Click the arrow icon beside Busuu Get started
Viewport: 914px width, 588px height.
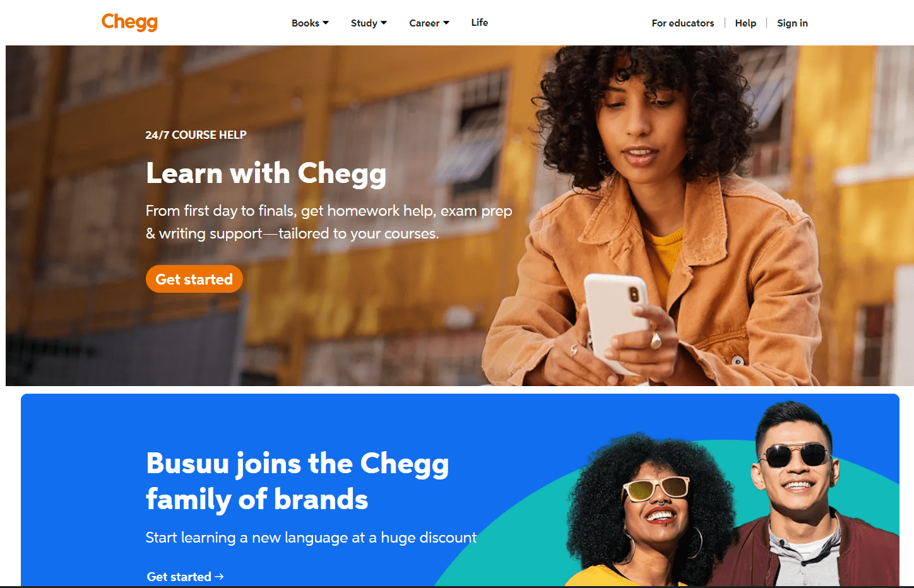click(x=219, y=577)
